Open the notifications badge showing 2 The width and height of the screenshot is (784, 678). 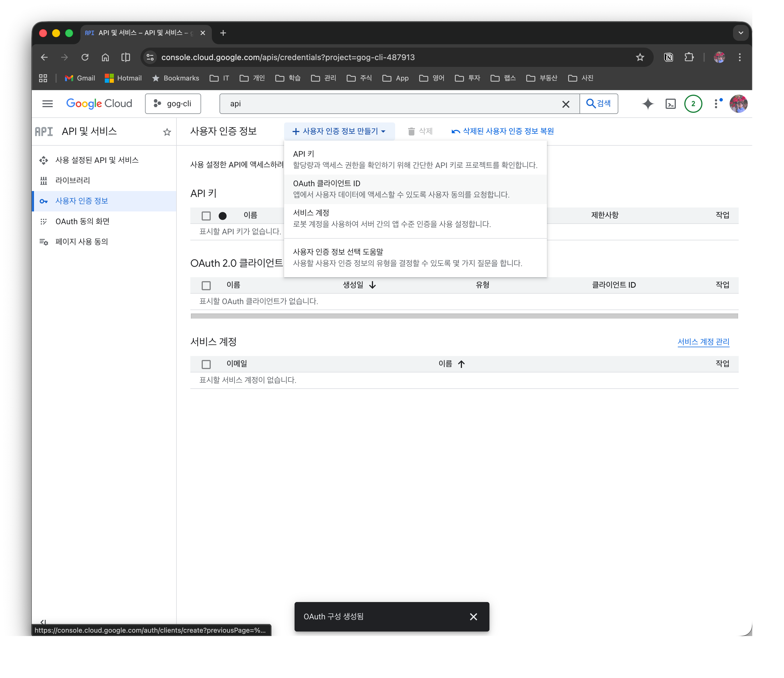(694, 104)
